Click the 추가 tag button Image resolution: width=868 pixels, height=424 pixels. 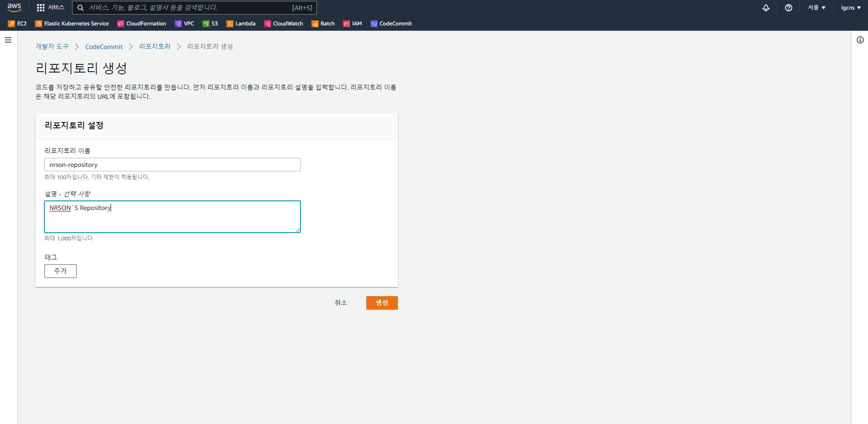[x=60, y=271]
